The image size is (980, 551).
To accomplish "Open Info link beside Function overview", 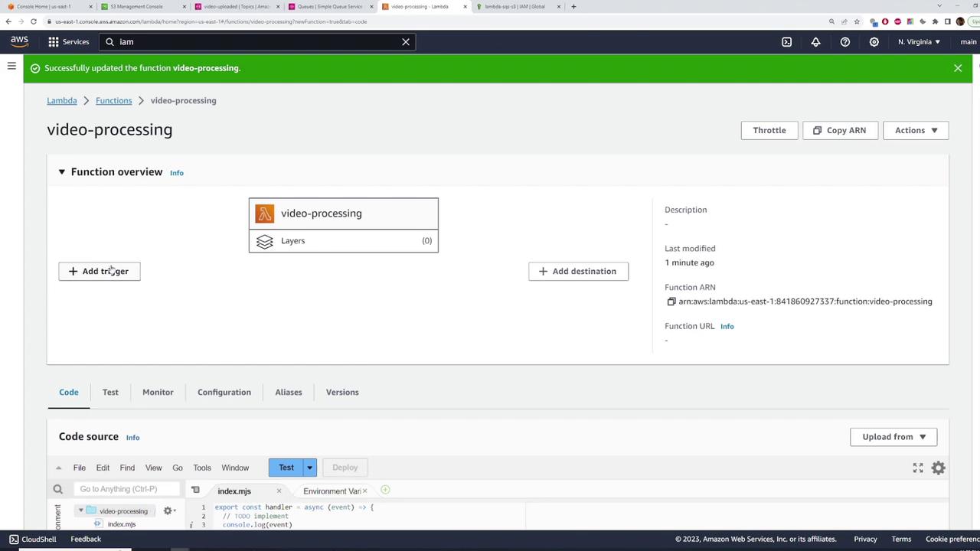I will coord(177,173).
